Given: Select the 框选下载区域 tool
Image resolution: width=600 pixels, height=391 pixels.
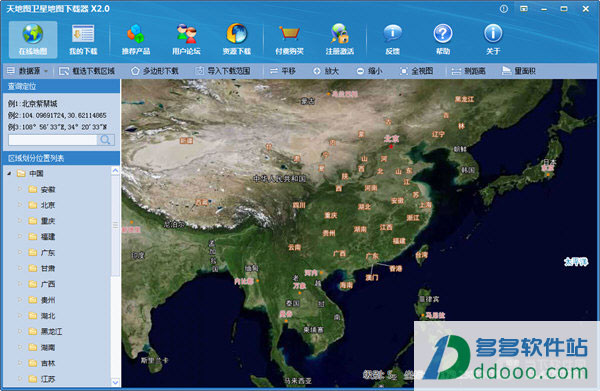Looking at the screenshot, I should pyautogui.click(x=87, y=71).
